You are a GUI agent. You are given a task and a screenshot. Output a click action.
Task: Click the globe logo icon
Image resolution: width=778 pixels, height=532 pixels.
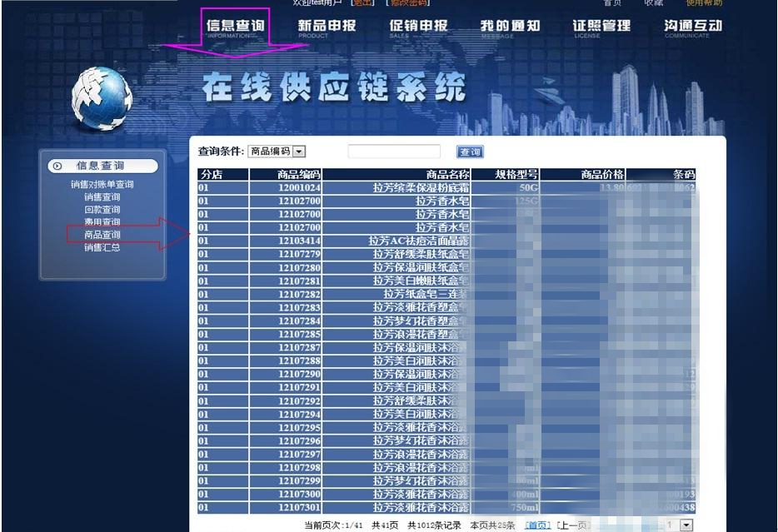pyautogui.click(x=102, y=98)
